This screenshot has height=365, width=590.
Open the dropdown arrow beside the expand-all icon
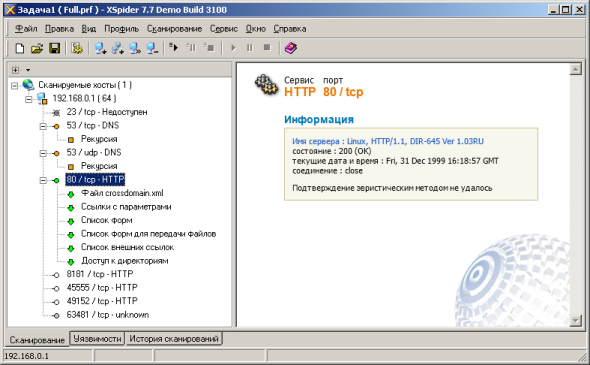pyautogui.click(x=28, y=70)
